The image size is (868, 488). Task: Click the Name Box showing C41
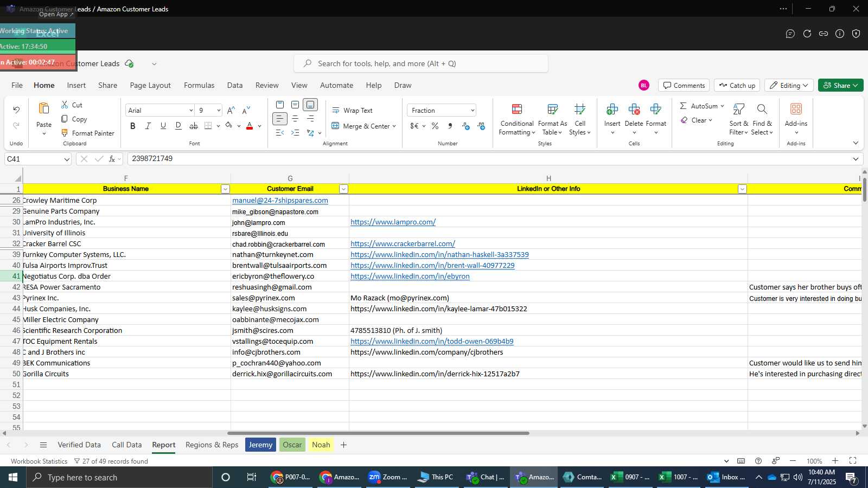point(38,159)
